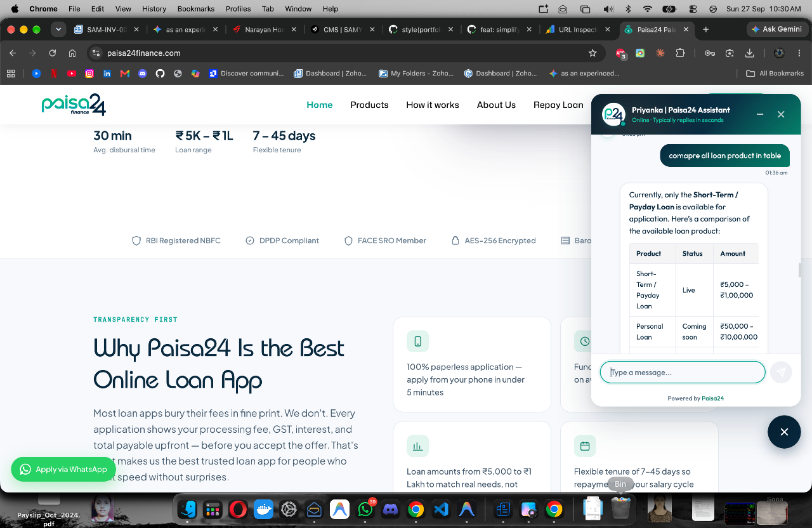Viewport: 812px width, 528px height.
Task: Bookmark this page with the star icon
Action: [593, 53]
